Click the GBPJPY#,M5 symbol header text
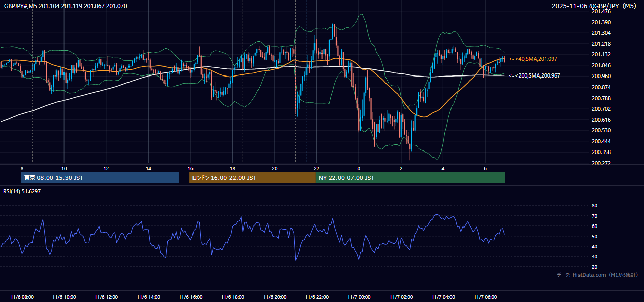644x302 pixels. 65,6
